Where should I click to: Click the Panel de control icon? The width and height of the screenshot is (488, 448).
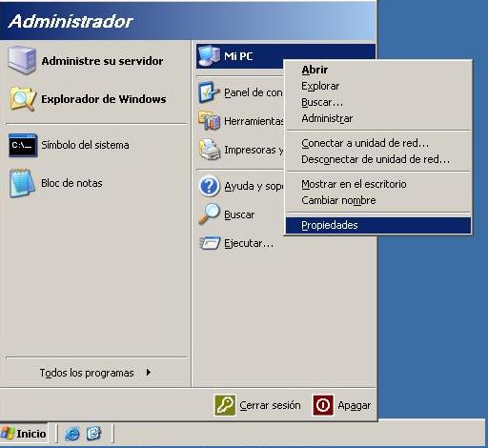(209, 92)
